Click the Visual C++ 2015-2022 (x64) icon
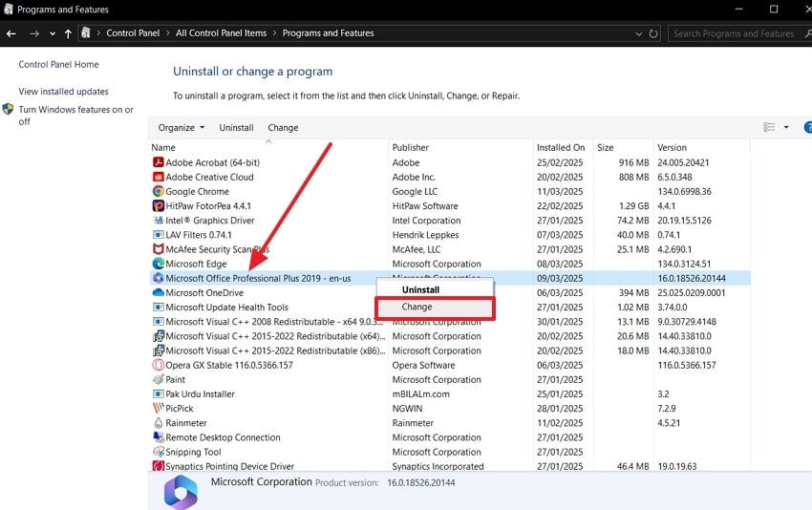Viewport: 812px width, 510px height. click(159, 336)
